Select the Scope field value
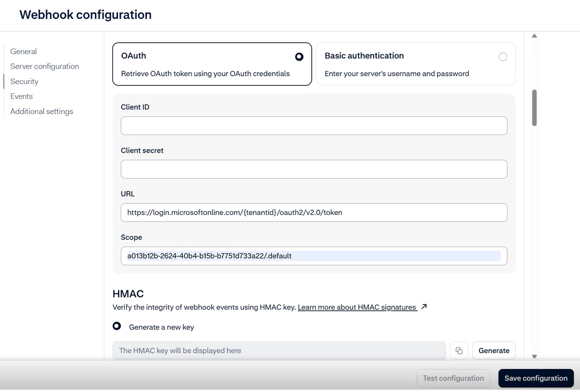Image resolution: width=580 pixels, height=392 pixels. (314, 256)
